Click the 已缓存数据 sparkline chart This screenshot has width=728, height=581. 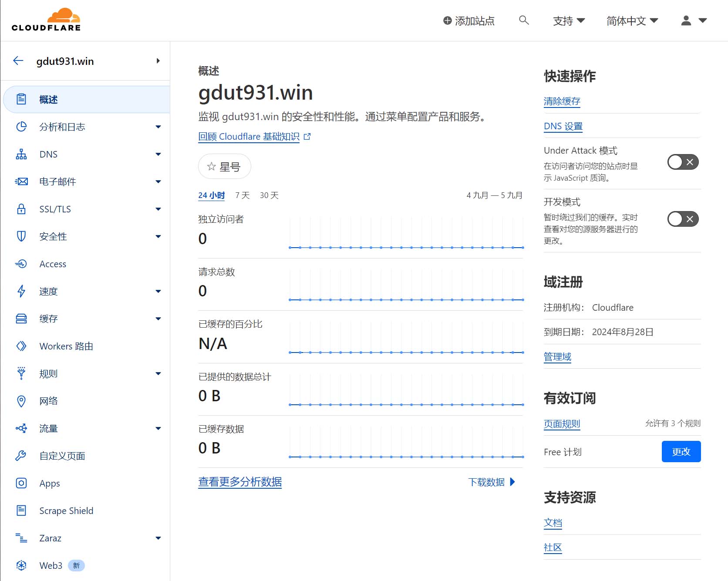click(x=406, y=443)
